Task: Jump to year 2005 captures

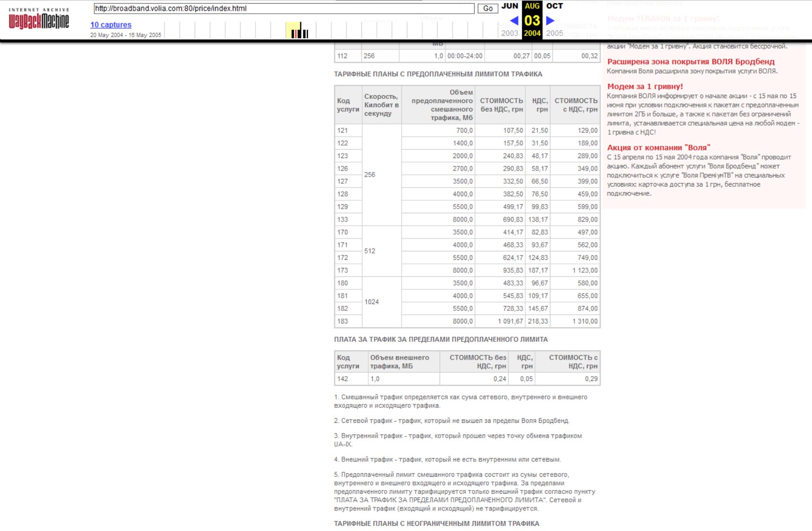Action: point(554,33)
